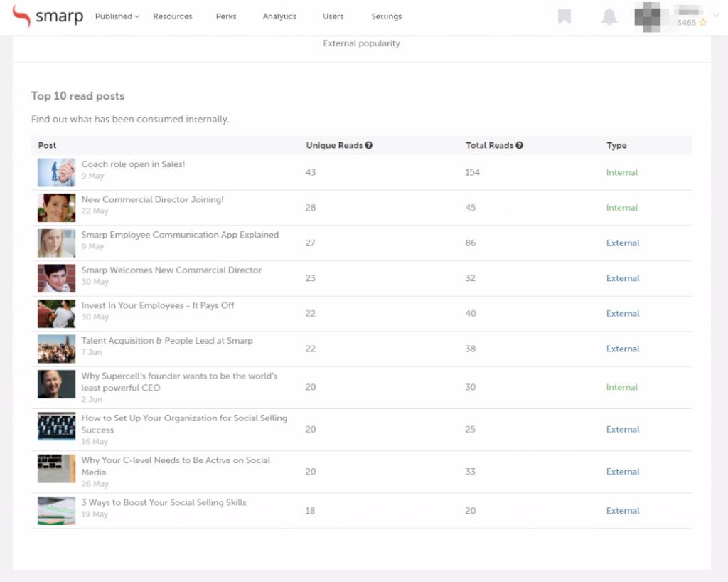Click the 'Top 10 read posts' heading

(x=77, y=96)
